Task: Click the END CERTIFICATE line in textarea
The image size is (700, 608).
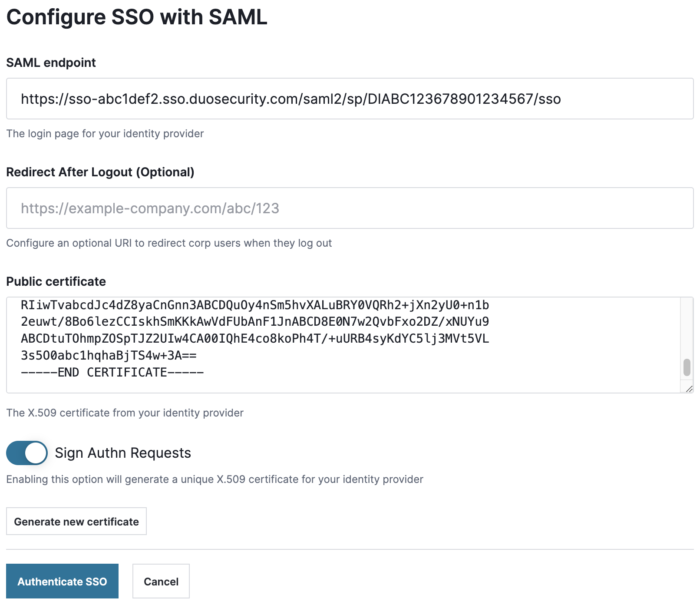Action: click(x=112, y=372)
